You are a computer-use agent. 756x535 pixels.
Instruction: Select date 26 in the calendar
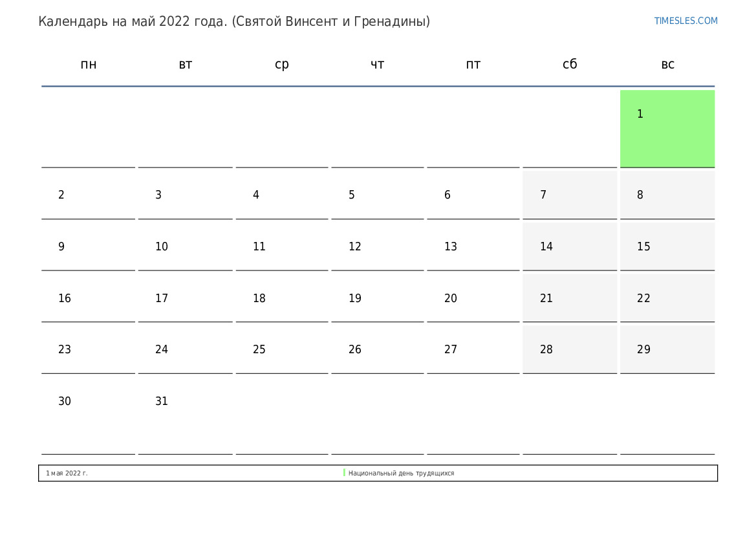coord(377,349)
